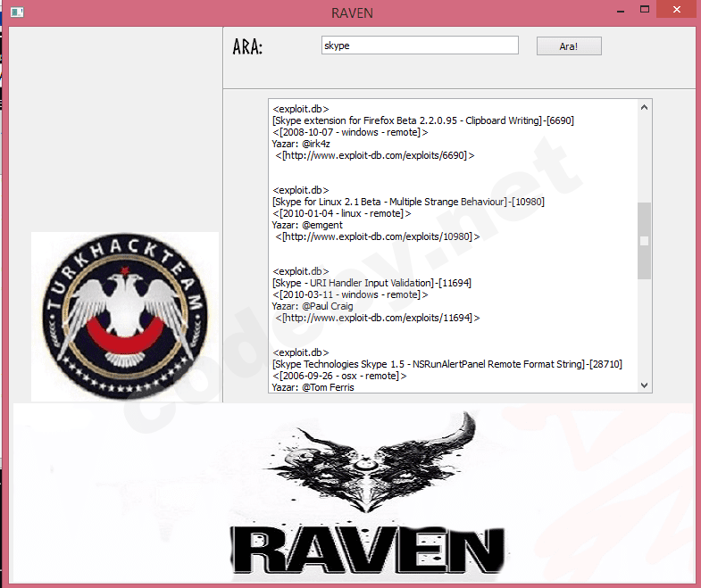The image size is (701, 588).
Task: Click the 'Yazar: @emgent' line
Action: point(307,225)
